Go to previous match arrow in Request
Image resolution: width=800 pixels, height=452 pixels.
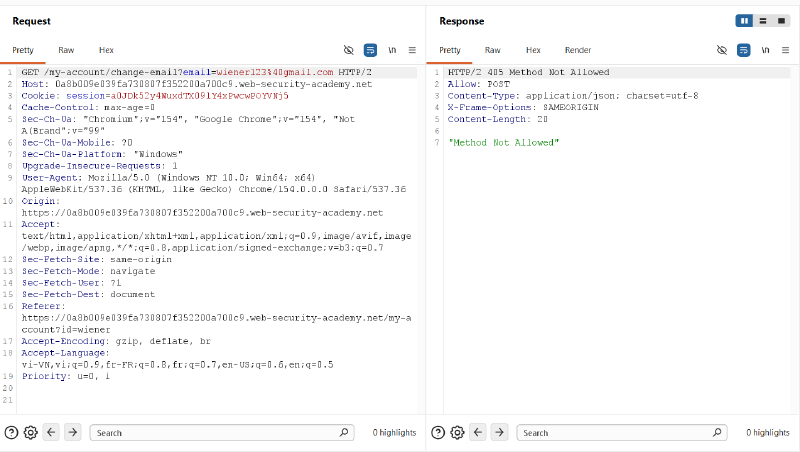[51, 432]
